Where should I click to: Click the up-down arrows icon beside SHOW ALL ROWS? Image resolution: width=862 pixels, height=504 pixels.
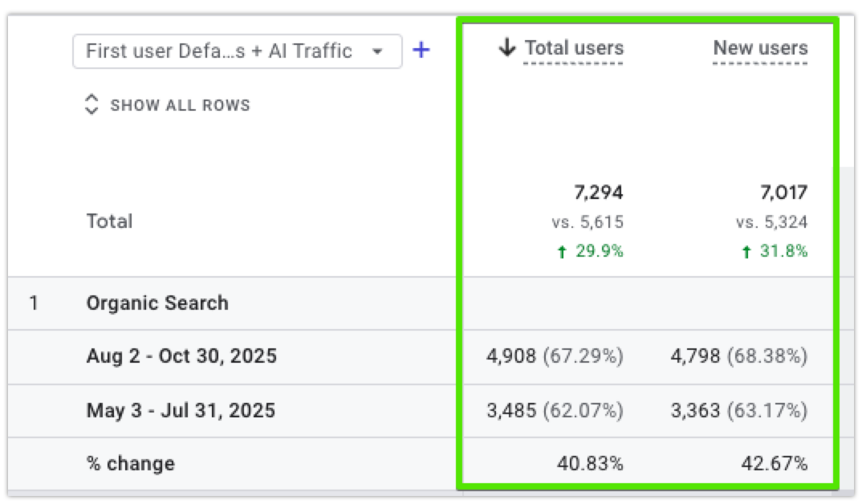click(x=91, y=104)
